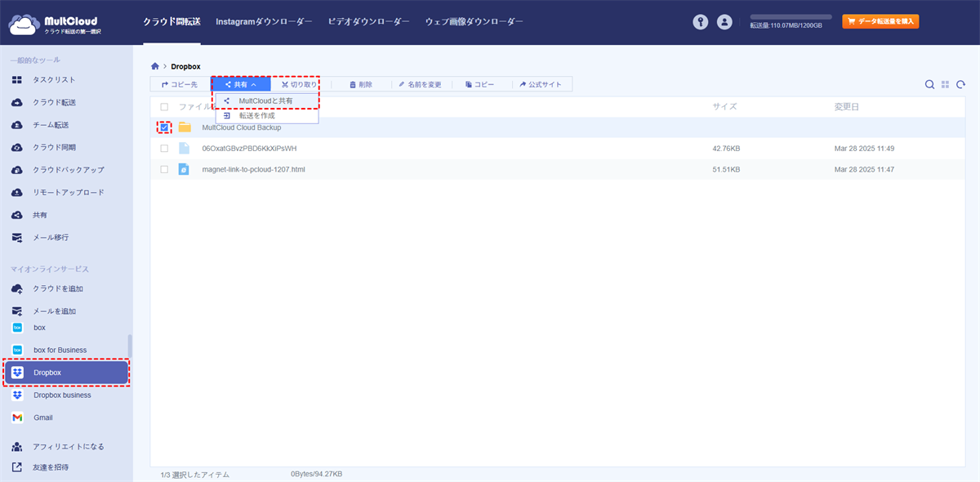Screen dimensions: 980x482
Task: Switch to ビデオダウンローダー tab
Action: pyautogui.click(x=368, y=22)
